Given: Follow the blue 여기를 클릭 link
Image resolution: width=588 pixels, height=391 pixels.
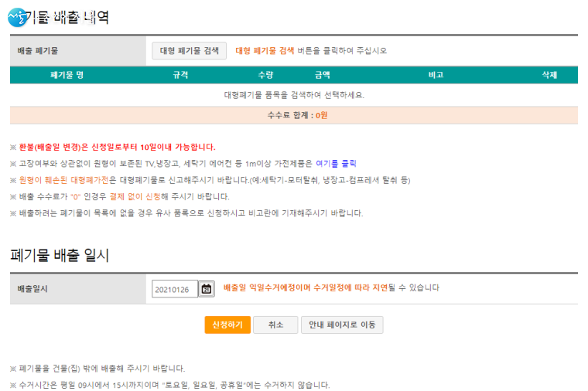Looking at the screenshot, I should point(336,164).
